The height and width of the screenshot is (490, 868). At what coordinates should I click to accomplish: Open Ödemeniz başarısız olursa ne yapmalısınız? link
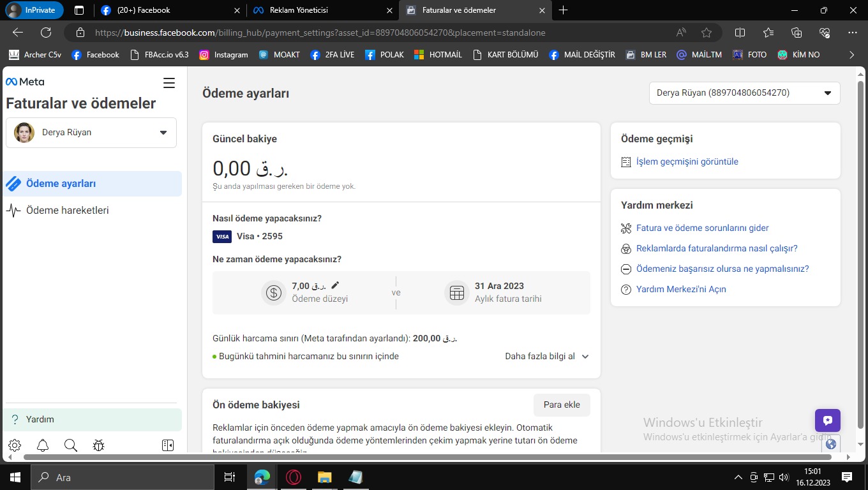pyautogui.click(x=722, y=269)
